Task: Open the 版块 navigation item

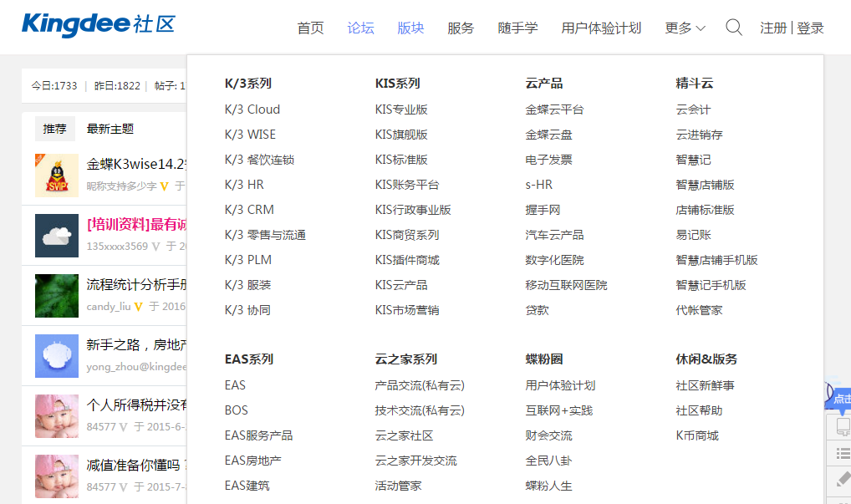Action: tap(410, 28)
